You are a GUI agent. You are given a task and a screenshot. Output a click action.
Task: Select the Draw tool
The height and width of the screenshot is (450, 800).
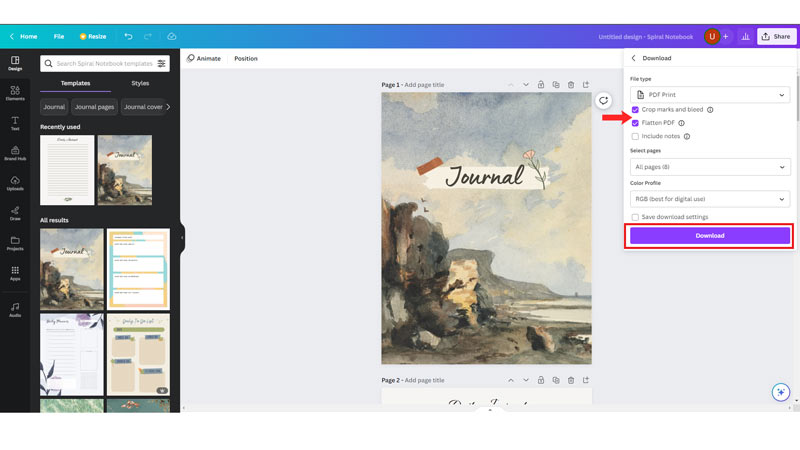point(15,213)
